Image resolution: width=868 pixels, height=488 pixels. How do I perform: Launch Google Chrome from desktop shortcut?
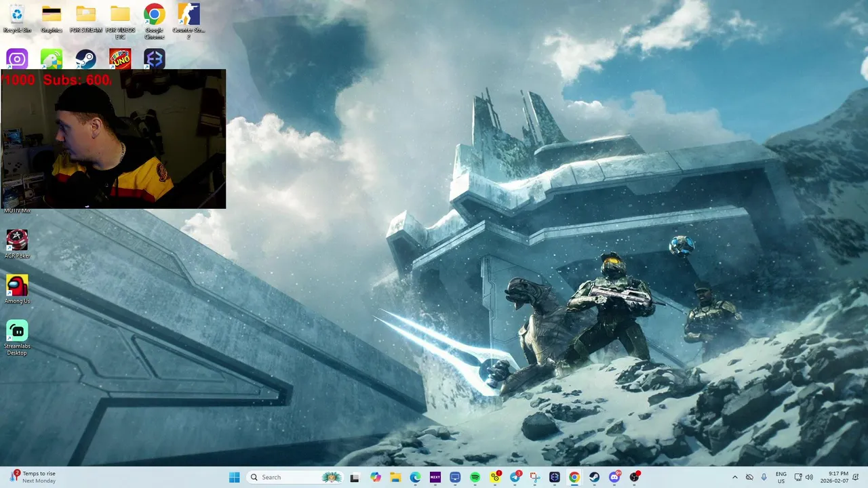(154, 22)
